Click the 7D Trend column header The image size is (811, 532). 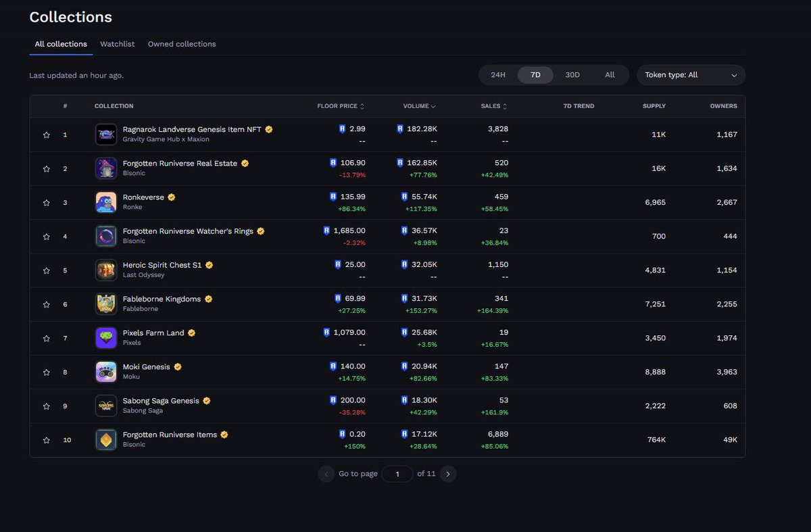[x=579, y=106]
